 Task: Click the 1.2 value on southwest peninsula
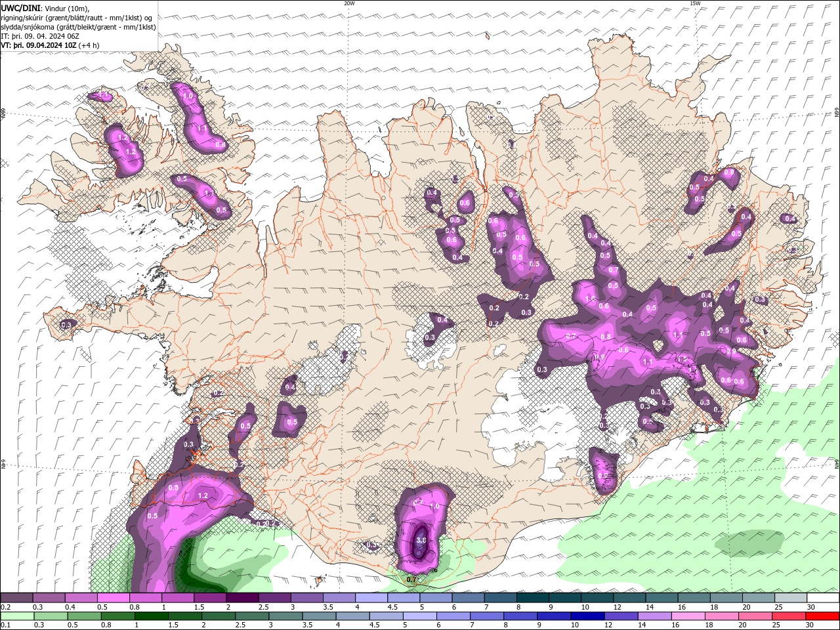tap(202, 495)
